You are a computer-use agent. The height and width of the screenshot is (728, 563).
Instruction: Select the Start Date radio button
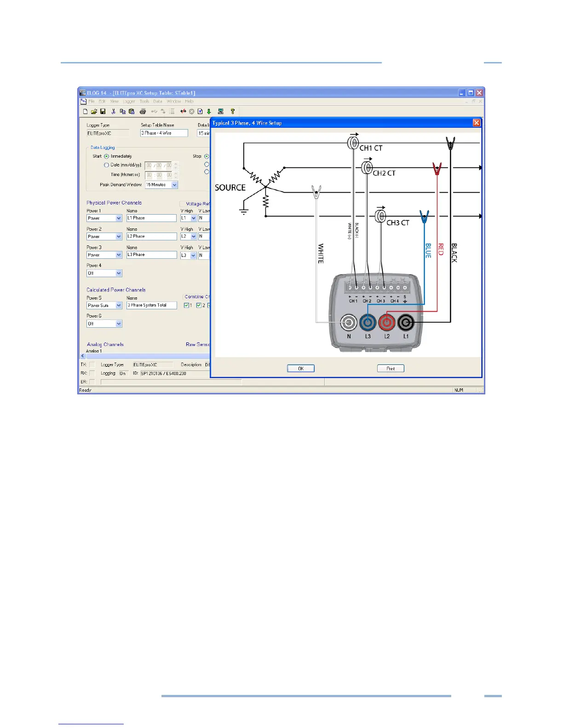click(x=107, y=165)
